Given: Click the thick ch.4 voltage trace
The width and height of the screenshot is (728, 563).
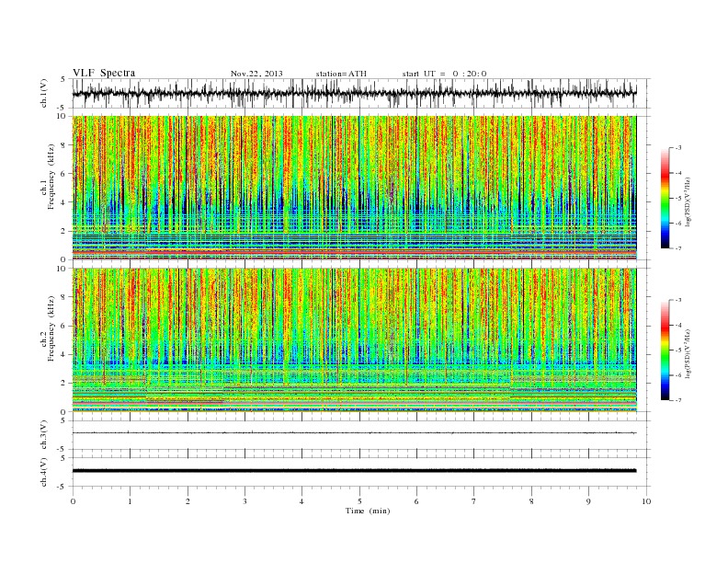Looking at the screenshot, I should point(354,471).
